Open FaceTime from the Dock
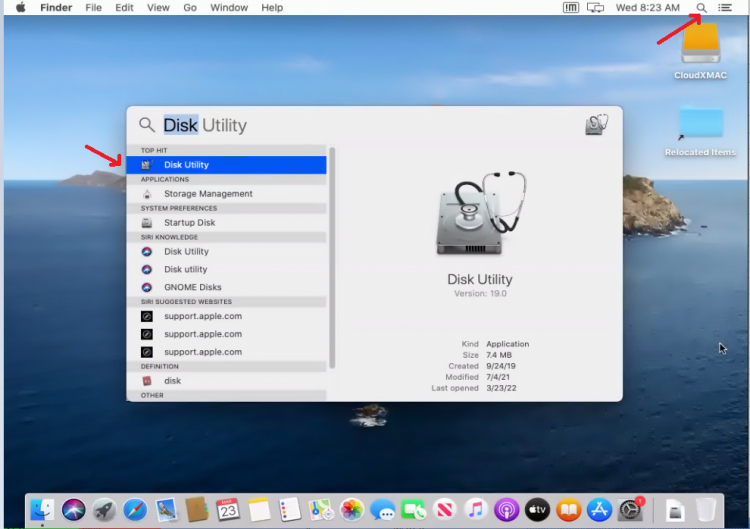The height and width of the screenshot is (529, 750). click(413, 509)
